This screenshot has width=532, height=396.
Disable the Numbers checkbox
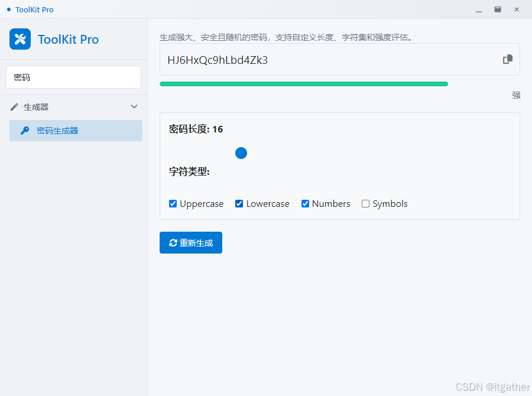coord(305,203)
